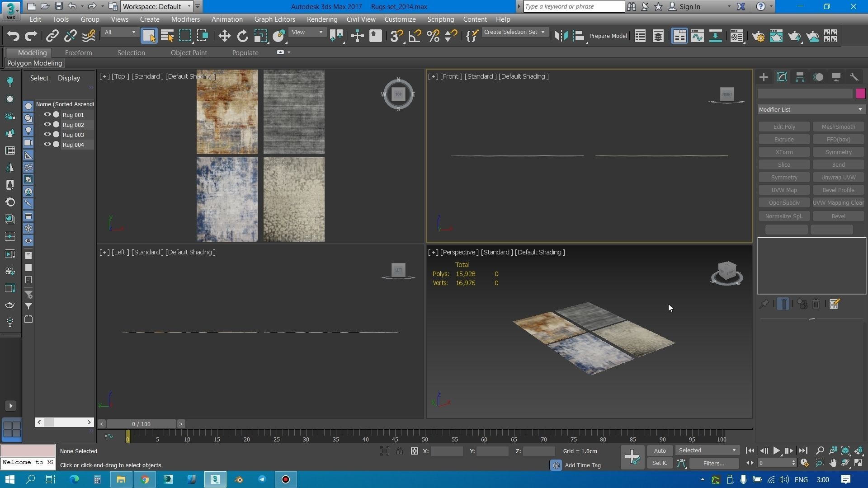Click the keyword search input field
This screenshot has height=488, width=868.
pos(574,6)
